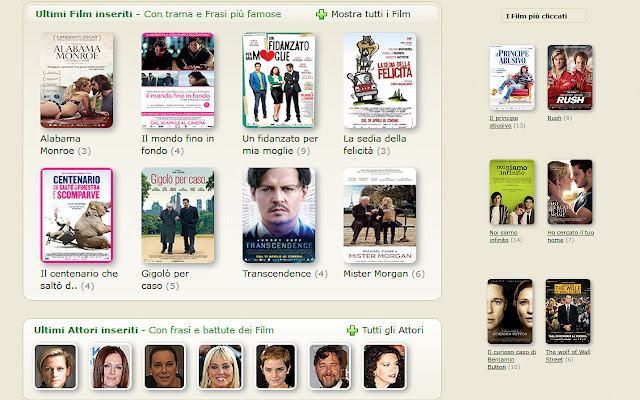
Task: Open the Noi siamo infinito sidebar poster
Action: [512, 192]
